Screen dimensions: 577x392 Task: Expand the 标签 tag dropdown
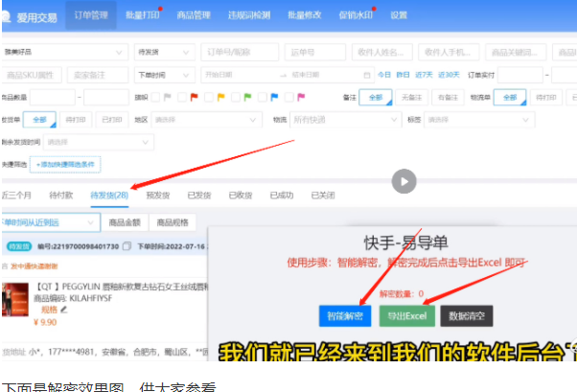tap(479, 120)
